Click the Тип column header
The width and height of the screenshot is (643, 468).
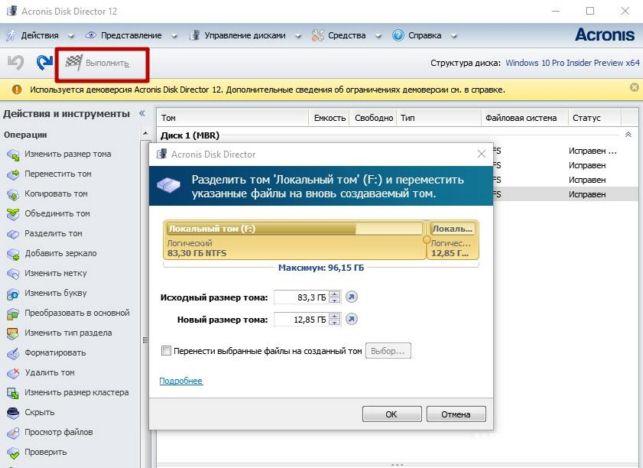pos(438,118)
